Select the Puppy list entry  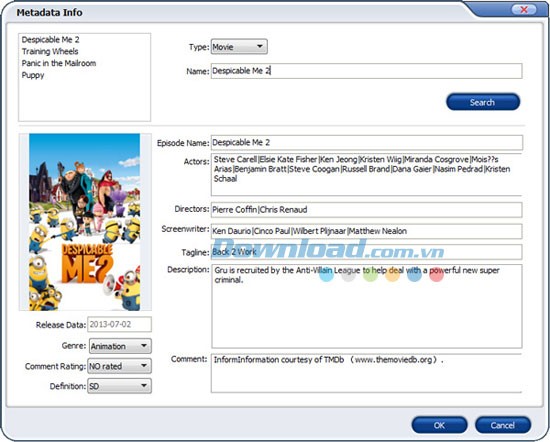pyautogui.click(x=33, y=75)
